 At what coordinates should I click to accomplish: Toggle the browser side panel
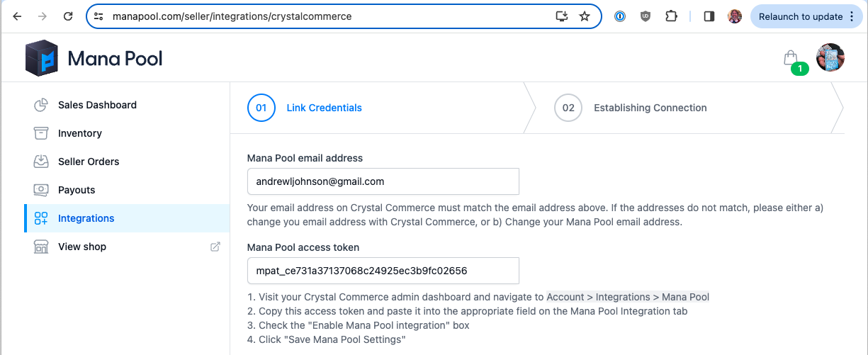tap(709, 16)
